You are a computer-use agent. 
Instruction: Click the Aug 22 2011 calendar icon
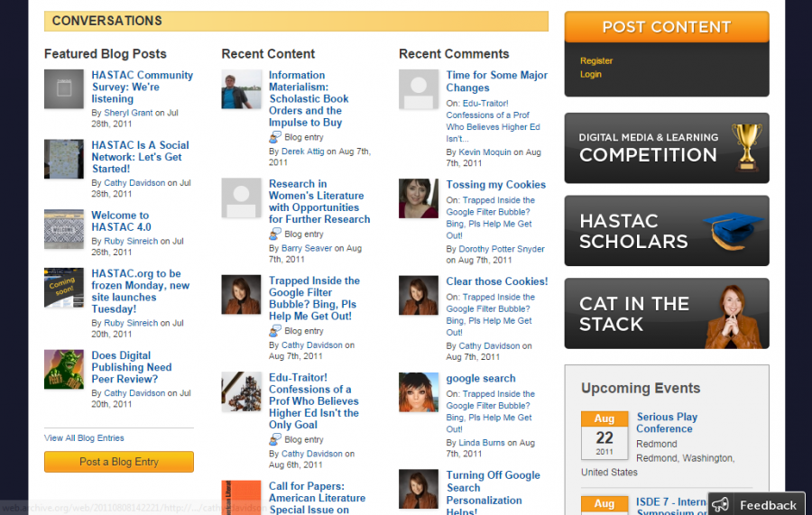(604, 435)
